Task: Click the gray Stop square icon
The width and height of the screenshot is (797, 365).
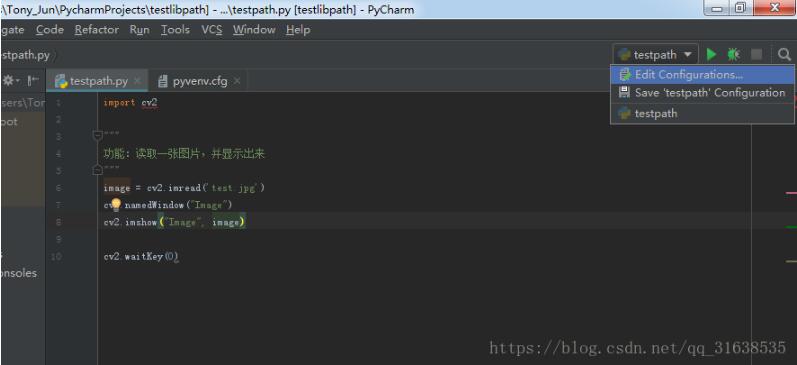Action: 757,54
